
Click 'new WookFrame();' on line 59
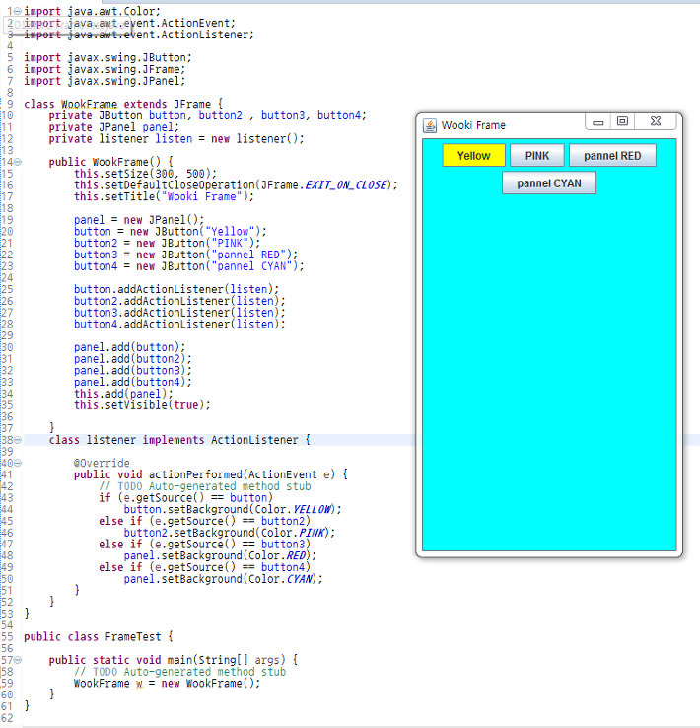(211, 683)
